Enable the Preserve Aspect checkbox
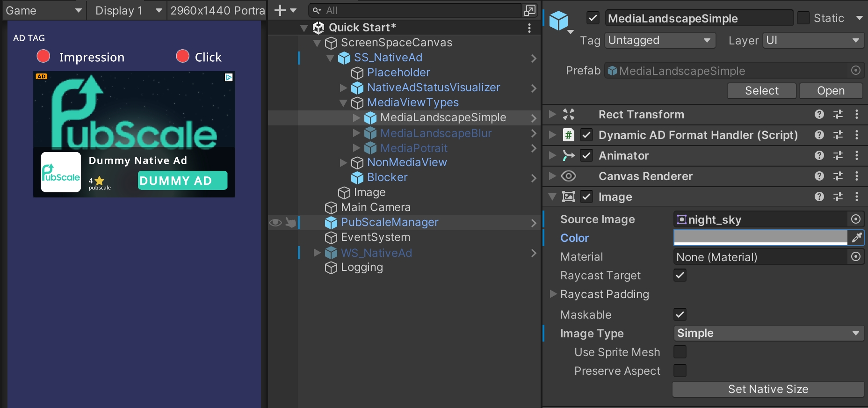Viewport: 868px width, 408px height. [x=680, y=371]
